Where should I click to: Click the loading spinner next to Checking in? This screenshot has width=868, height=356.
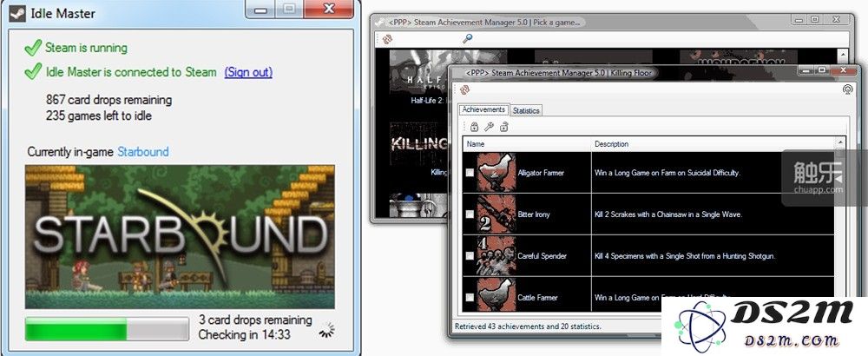326,330
